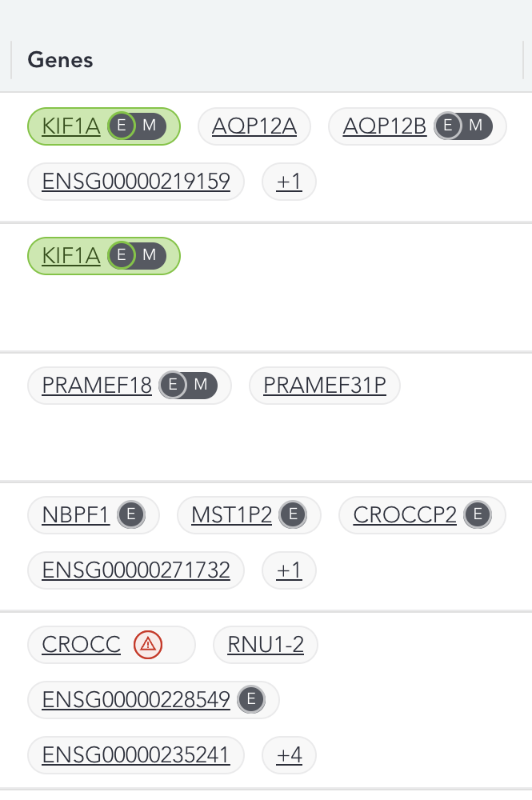This screenshot has width=532, height=800.
Task: Open the RNU1-2 gene link
Action: point(265,644)
